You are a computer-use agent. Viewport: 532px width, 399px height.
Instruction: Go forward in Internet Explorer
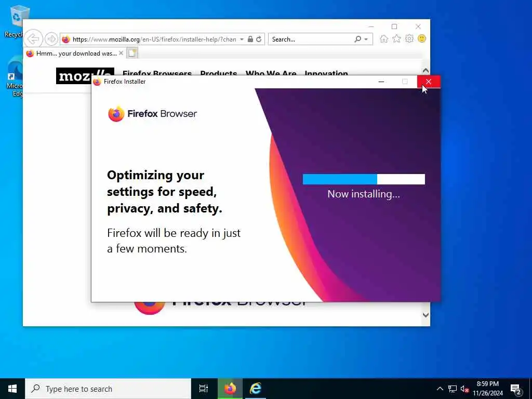tap(51, 39)
